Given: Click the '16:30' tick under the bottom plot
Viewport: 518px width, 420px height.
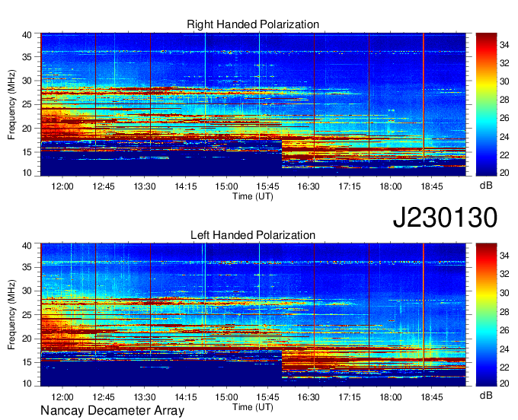Looking at the screenshot, I should (309, 397).
